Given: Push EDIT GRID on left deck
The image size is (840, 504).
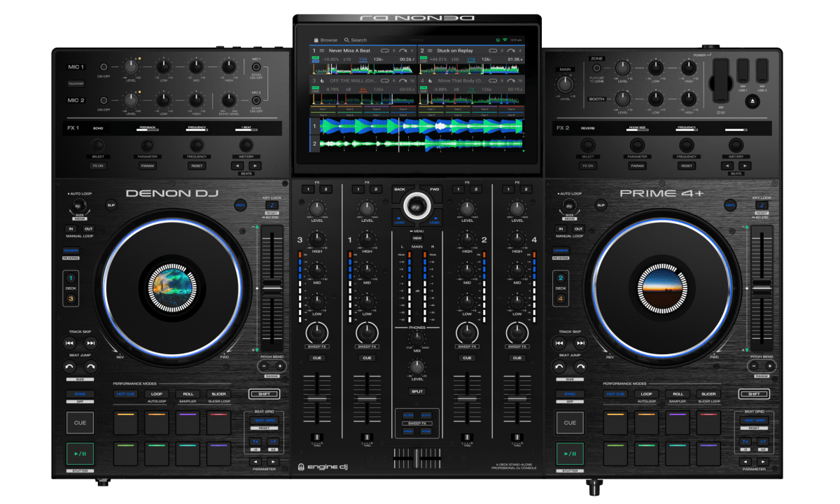Looking at the screenshot, I should pos(264,420).
